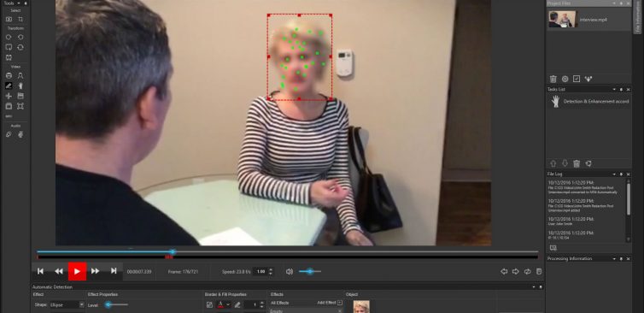Open the Shape dropdown showing Ellipse

click(67, 304)
